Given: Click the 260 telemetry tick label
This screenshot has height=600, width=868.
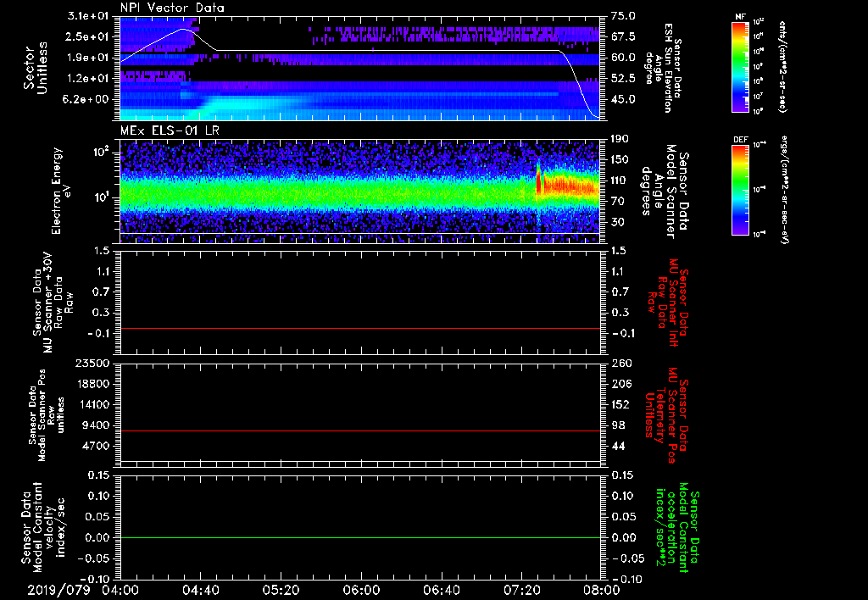Looking at the screenshot, I should [621, 363].
